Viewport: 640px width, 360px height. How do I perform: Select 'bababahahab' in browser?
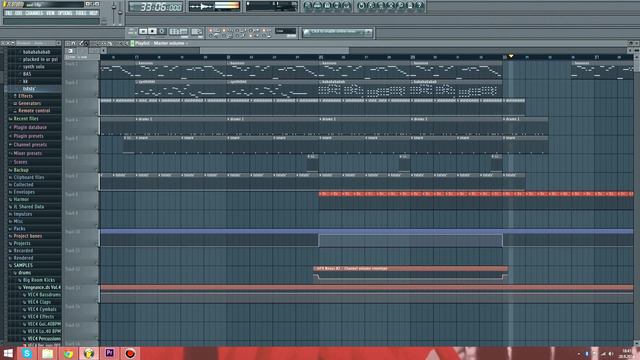click(x=36, y=52)
